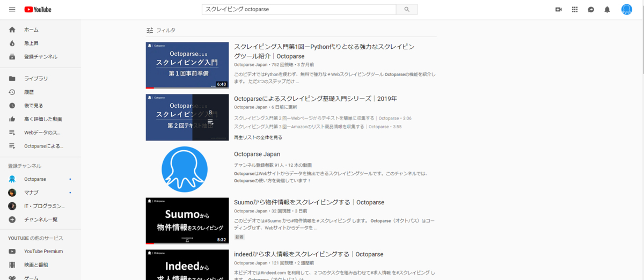Click the playlist queue icon on 第2回 thumbnail
The image size is (644, 280).
[210, 122]
